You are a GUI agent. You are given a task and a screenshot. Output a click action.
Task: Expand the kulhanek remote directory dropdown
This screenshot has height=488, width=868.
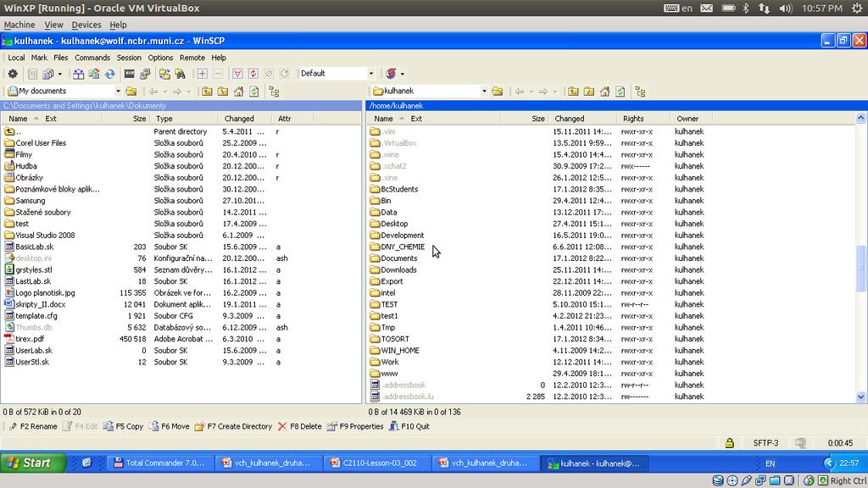[x=484, y=91]
